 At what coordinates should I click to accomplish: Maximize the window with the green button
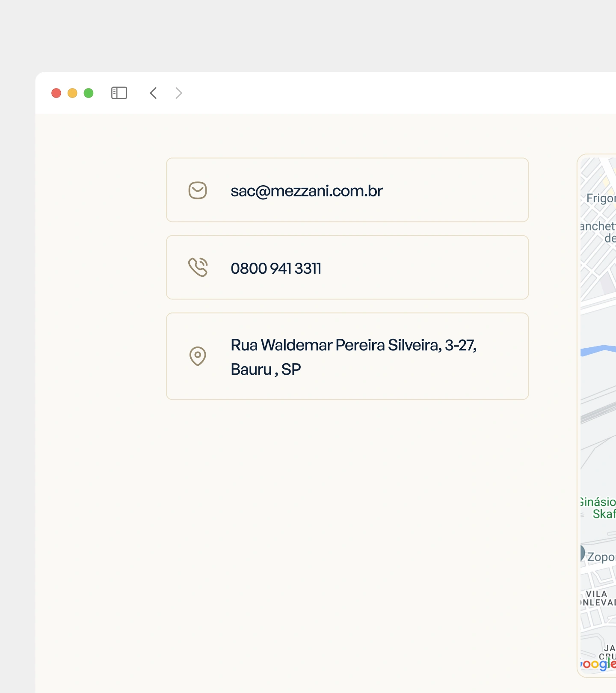89,93
